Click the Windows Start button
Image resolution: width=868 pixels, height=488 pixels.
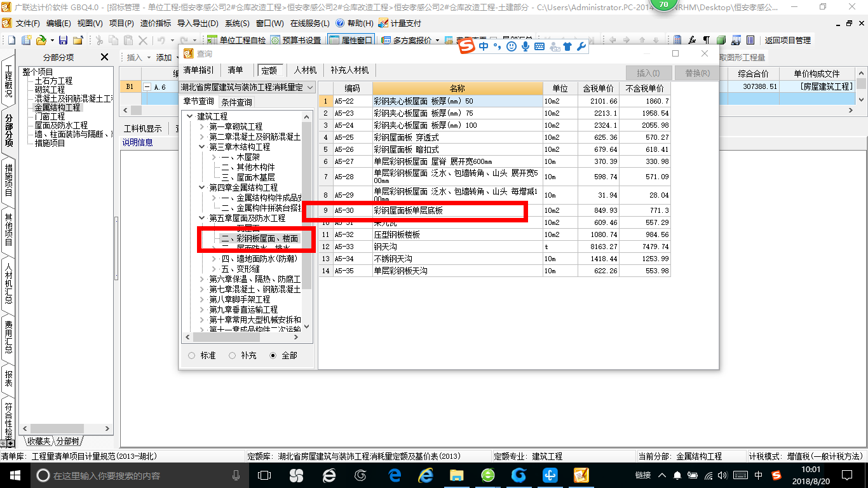pyautogui.click(x=15, y=475)
